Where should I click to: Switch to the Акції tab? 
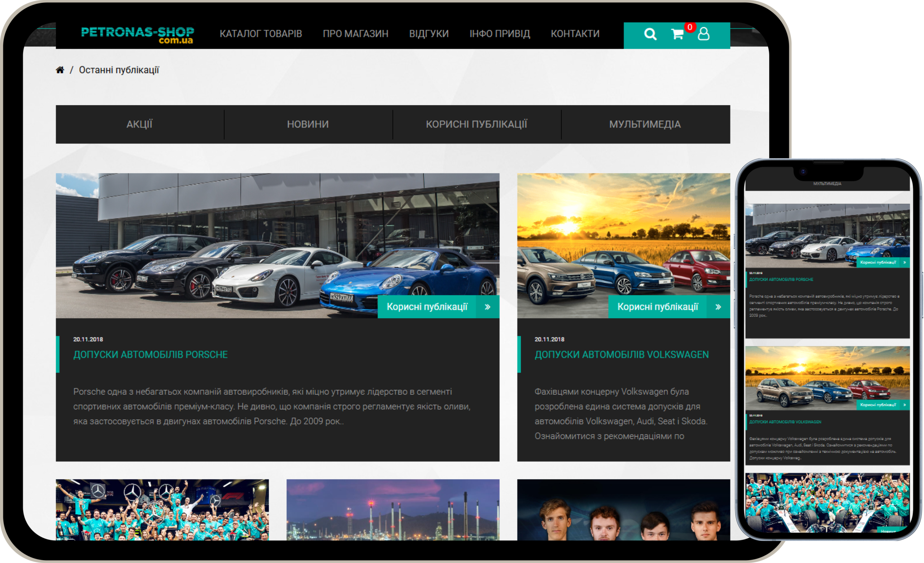click(140, 124)
